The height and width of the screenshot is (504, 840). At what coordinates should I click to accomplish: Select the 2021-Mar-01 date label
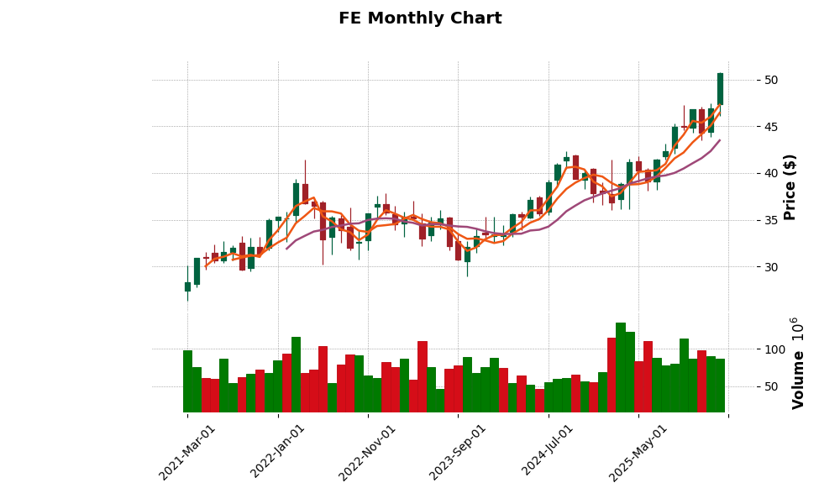(188, 452)
